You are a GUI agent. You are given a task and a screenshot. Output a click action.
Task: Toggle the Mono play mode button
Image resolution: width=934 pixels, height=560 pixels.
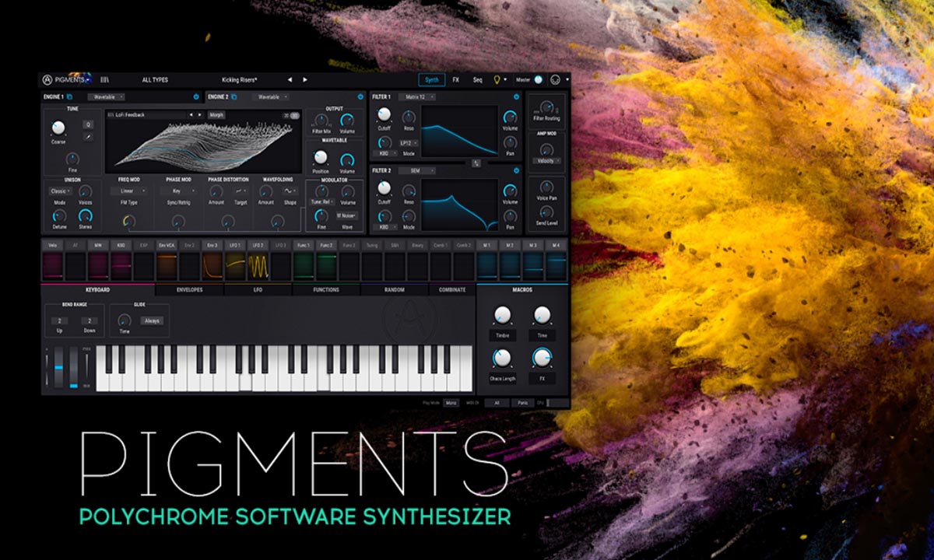451,403
